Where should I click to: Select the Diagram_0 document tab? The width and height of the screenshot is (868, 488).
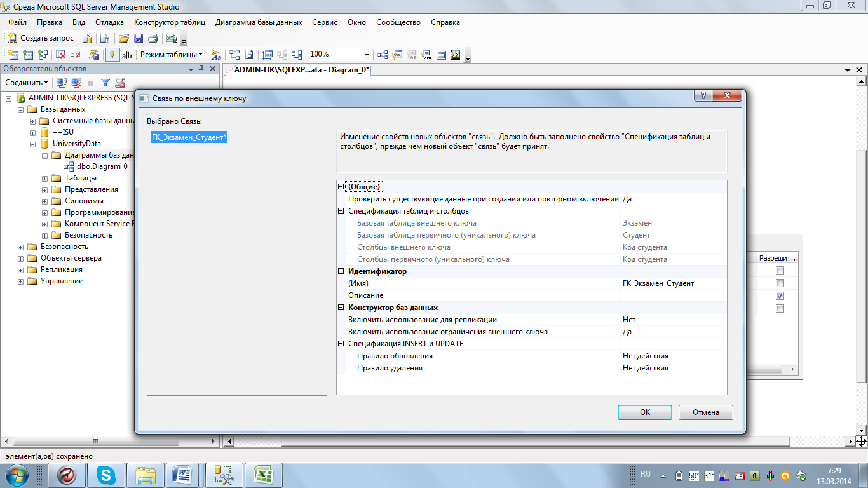point(301,70)
